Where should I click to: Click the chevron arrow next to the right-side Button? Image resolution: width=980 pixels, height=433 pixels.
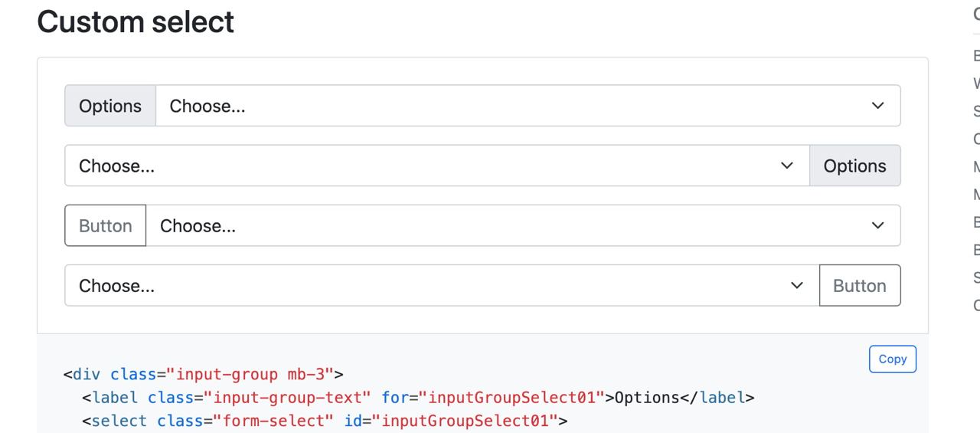coord(796,285)
